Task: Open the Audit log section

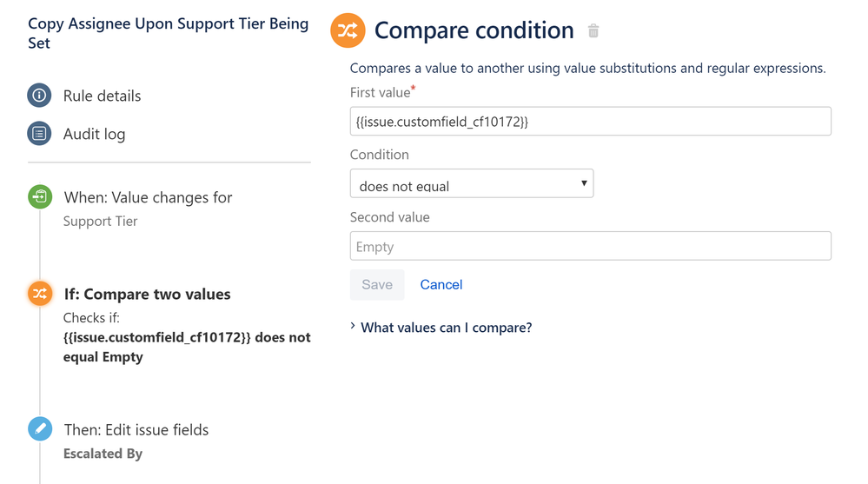Action: coord(94,134)
